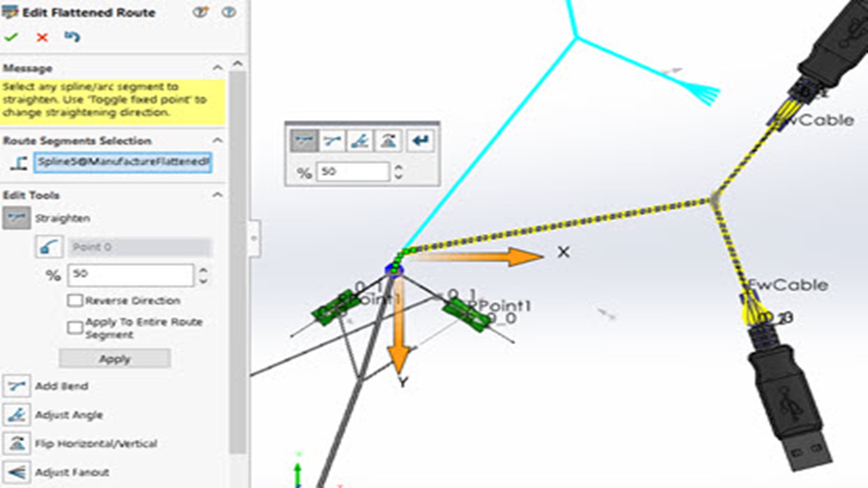Click the red X cancel icon

(42, 37)
